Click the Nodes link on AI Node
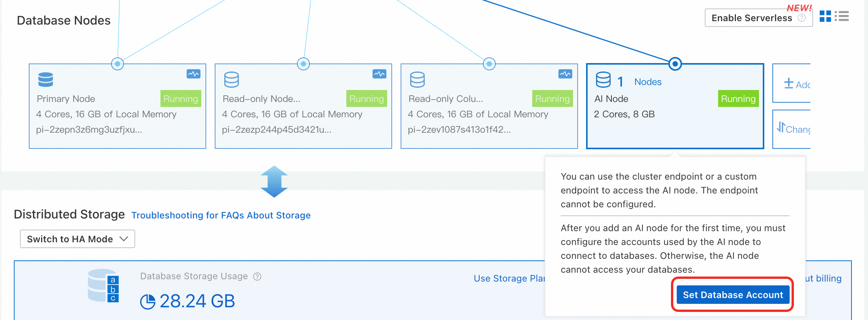The width and height of the screenshot is (868, 320). 648,82
